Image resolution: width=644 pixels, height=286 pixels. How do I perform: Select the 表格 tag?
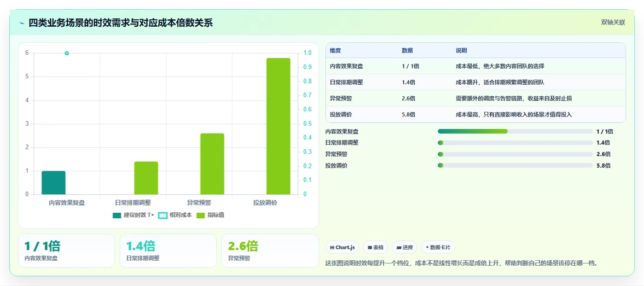[375, 247]
